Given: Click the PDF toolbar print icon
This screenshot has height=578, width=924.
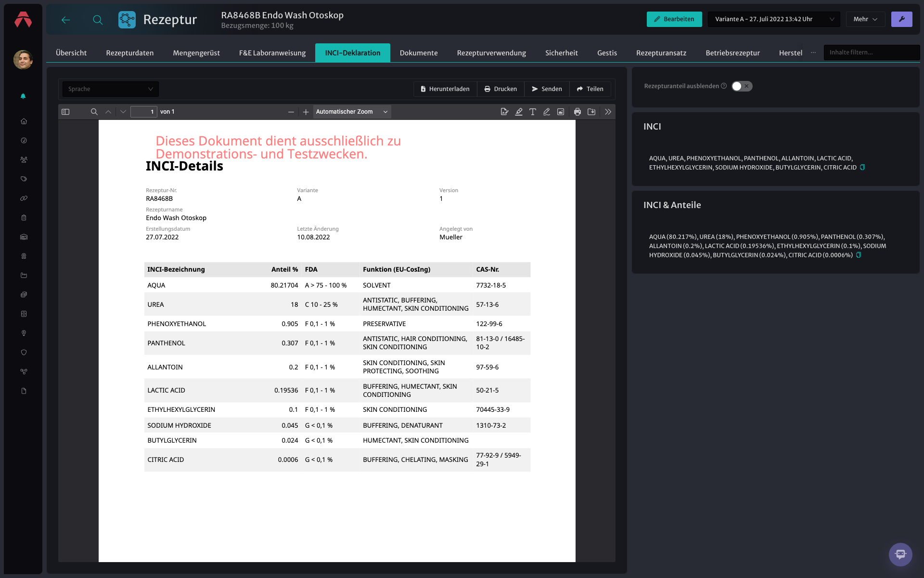Looking at the screenshot, I should tap(577, 112).
